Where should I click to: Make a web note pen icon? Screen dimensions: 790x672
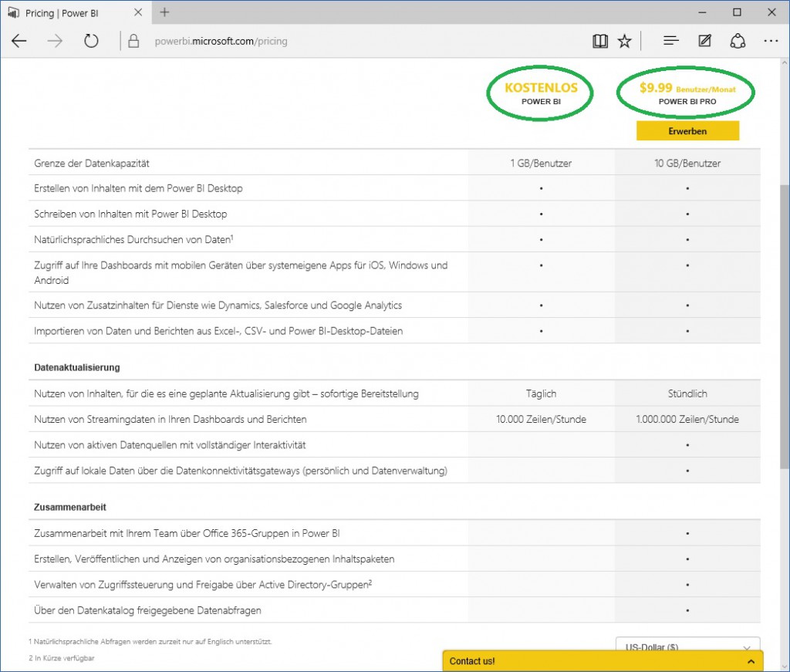[704, 41]
